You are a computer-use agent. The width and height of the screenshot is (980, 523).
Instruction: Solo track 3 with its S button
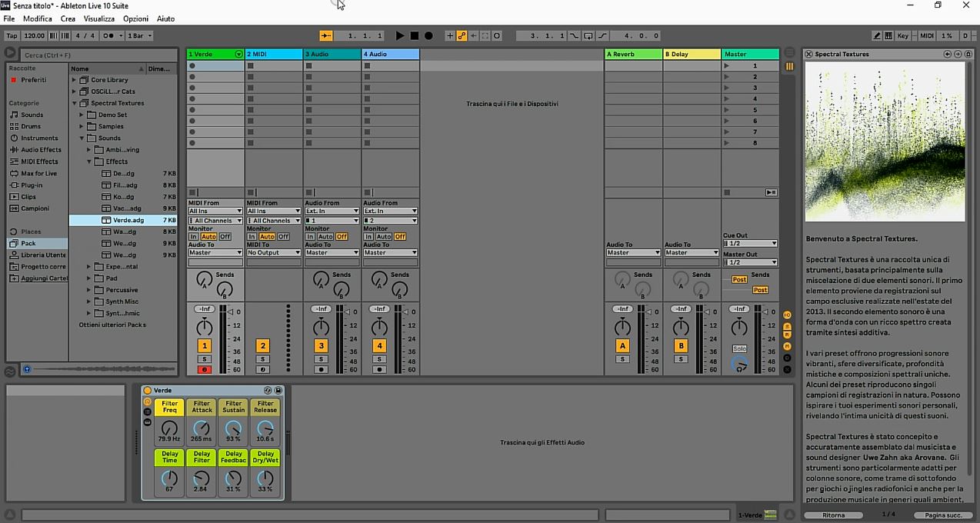click(321, 359)
